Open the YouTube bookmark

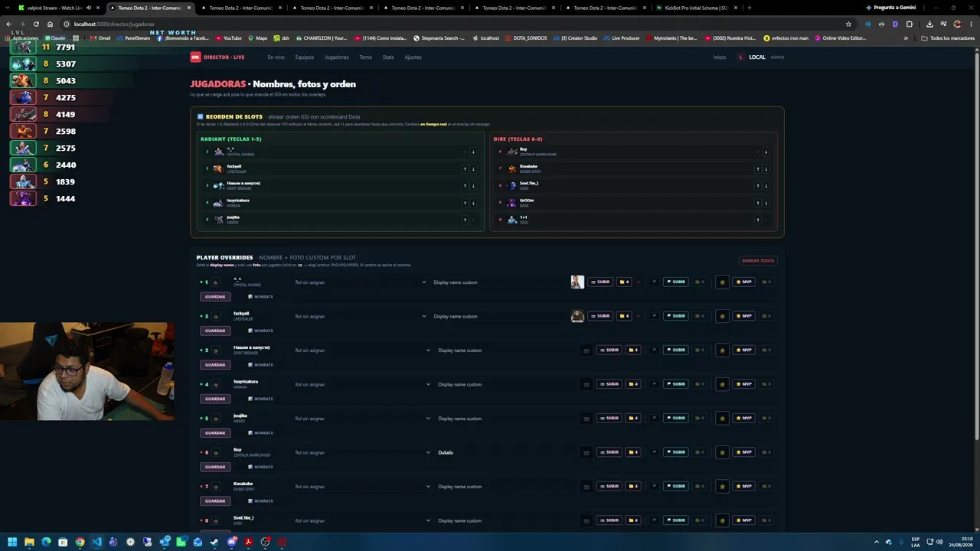coord(229,37)
